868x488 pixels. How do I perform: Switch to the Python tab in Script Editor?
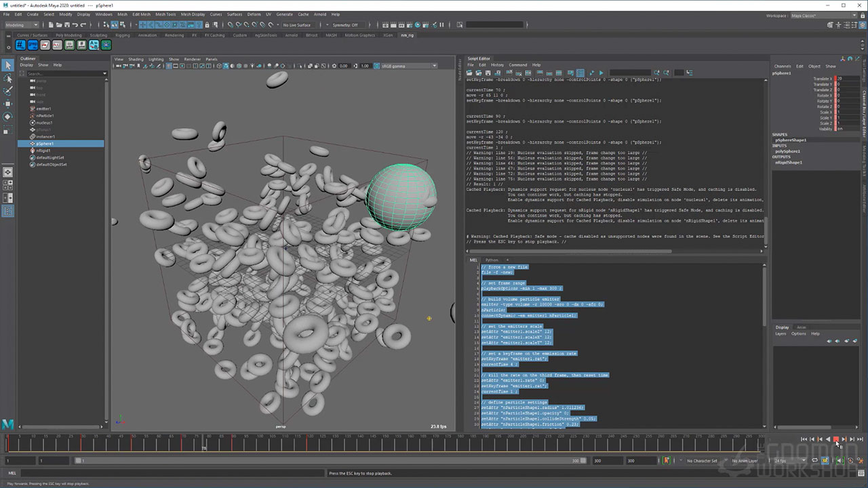pos(491,260)
